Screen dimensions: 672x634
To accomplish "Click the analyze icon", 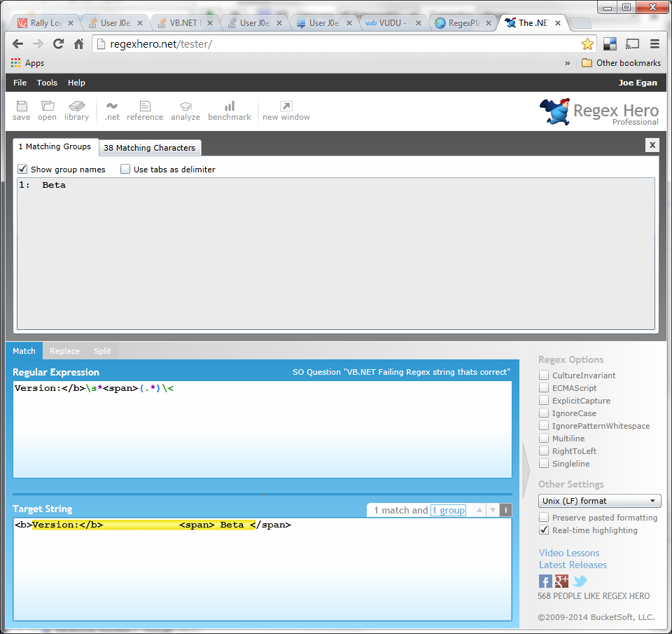I will pos(185,110).
